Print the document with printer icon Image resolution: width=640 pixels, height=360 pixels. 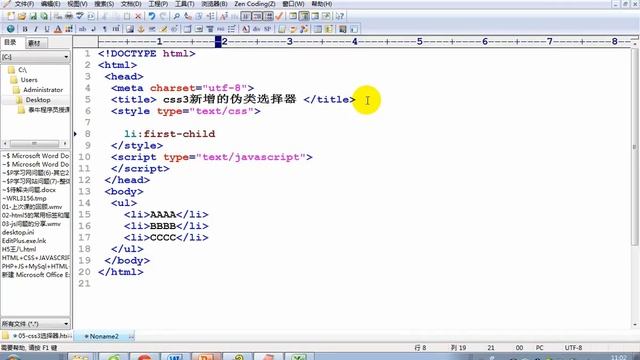(69, 16)
